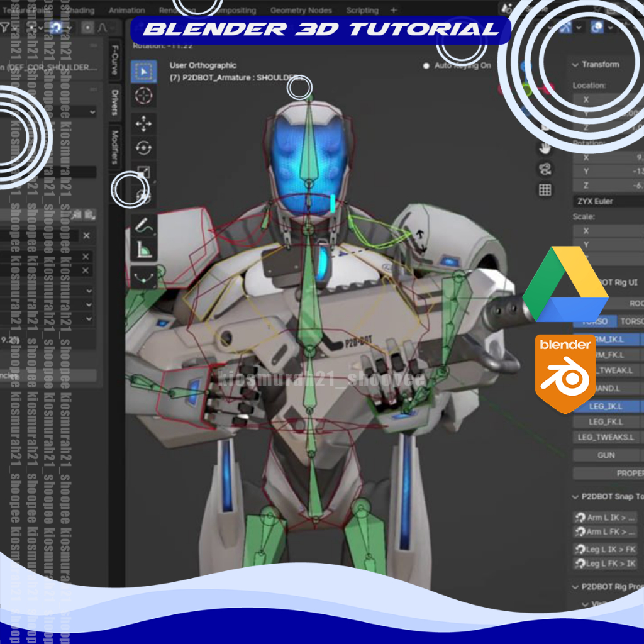This screenshot has height=644, width=644.
Task: Open the F-Curve sidebar tab
Action: 115,60
